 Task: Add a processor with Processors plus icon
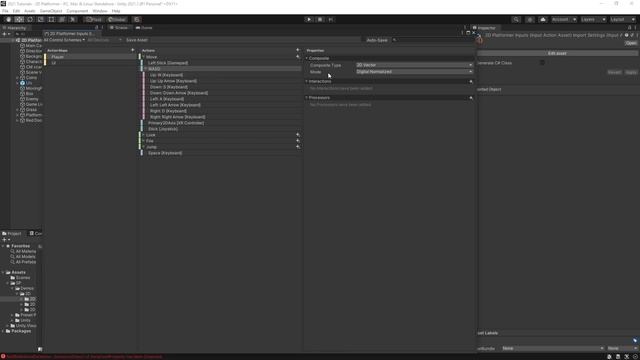471,98
